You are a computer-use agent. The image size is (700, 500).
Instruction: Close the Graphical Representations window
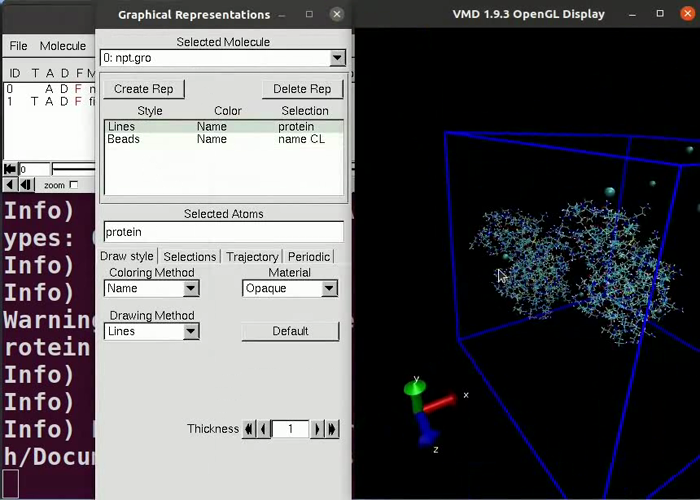pyautogui.click(x=337, y=14)
